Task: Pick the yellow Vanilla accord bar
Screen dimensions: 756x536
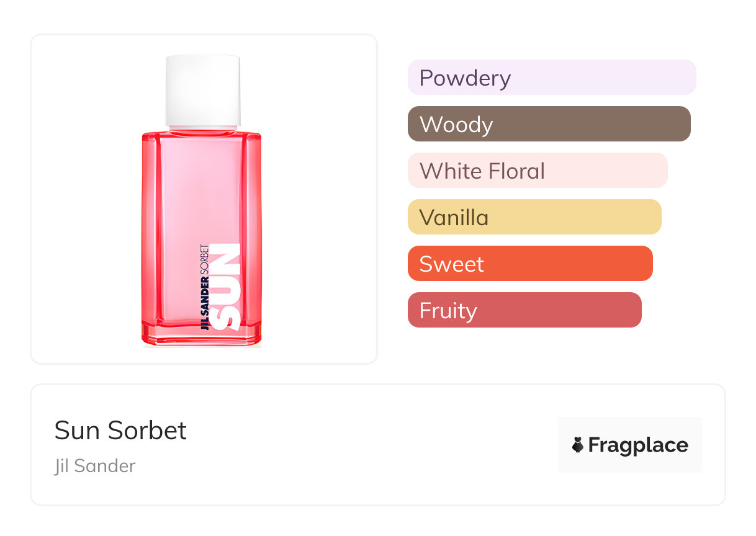Action: tap(534, 217)
